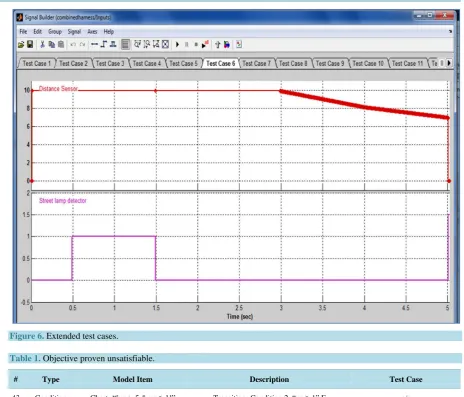Click the Undo arrow icon
The height and width of the screenshot is (397, 464).
tap(73, 44)
